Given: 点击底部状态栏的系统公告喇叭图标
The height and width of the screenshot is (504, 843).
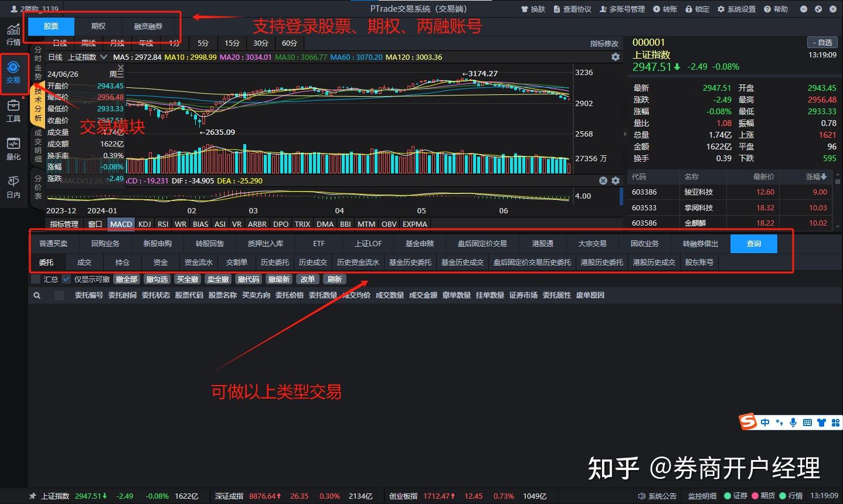Looking at the screenshot, I should [x=640, y=496].
